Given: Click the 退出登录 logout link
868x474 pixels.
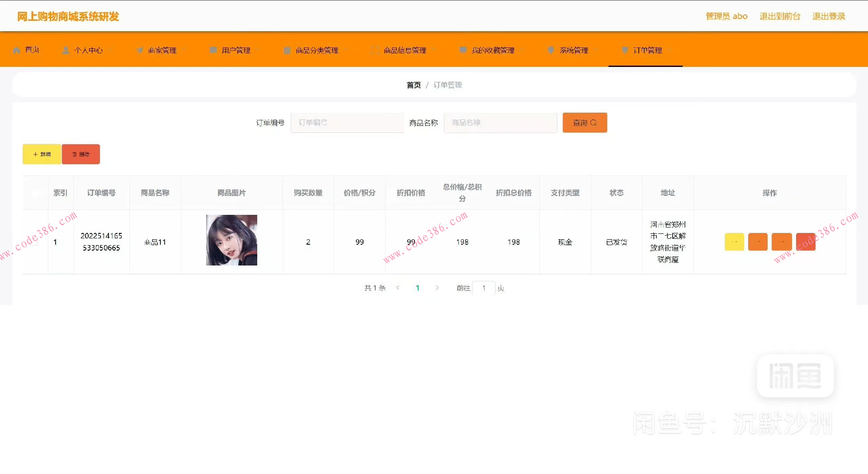Looking at the screenshot, I should click(828, 16).
